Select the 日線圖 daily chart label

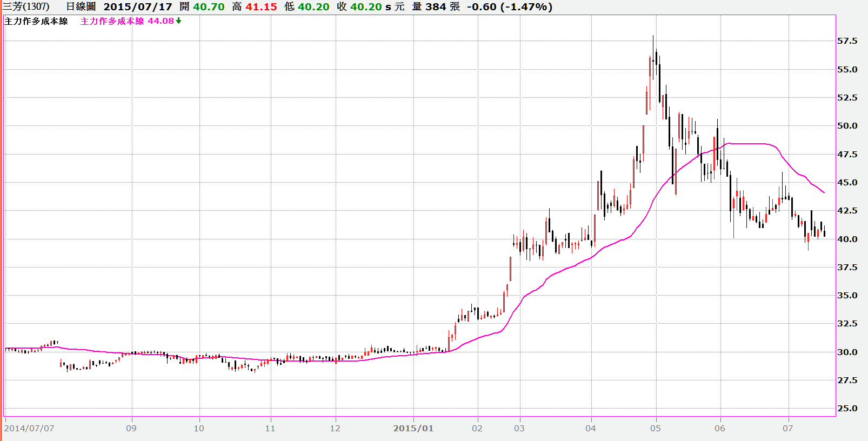pyautogui.click(x=81, y=6)
